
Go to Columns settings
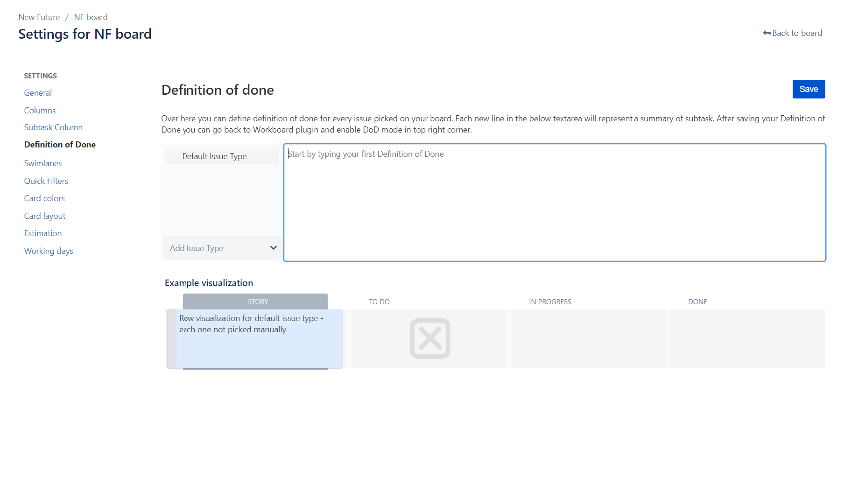click(40, 111)
